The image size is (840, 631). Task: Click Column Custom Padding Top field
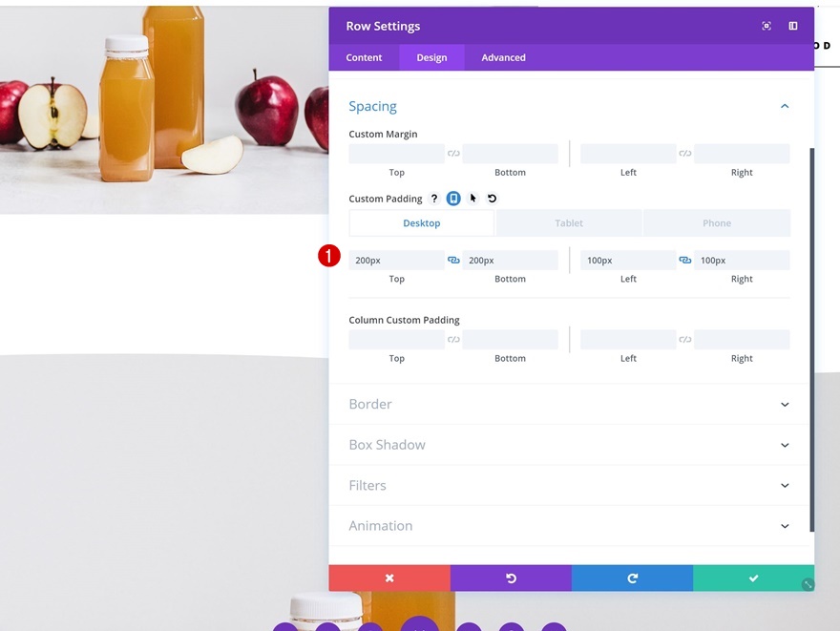pos(396,340)
